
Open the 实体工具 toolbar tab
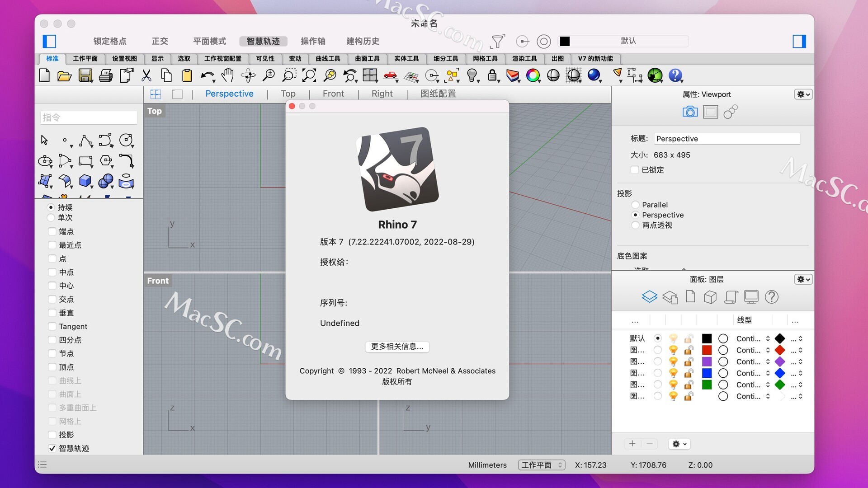406,59
